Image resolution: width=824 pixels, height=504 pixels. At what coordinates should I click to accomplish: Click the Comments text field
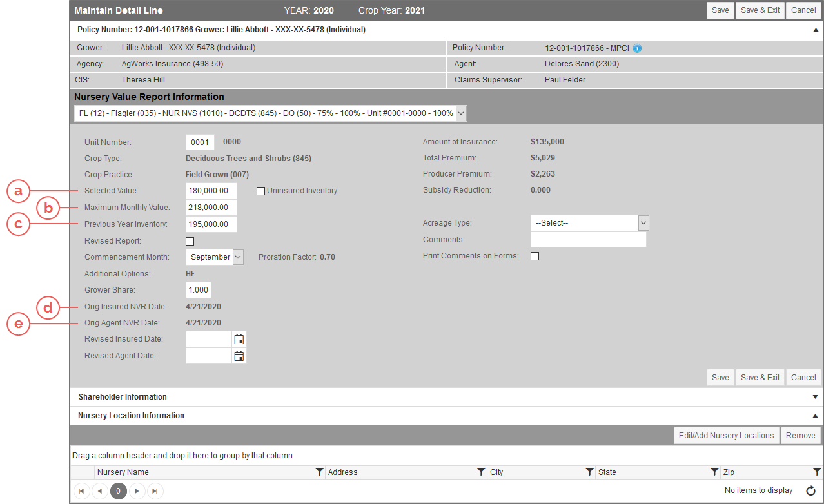point(589,240)
